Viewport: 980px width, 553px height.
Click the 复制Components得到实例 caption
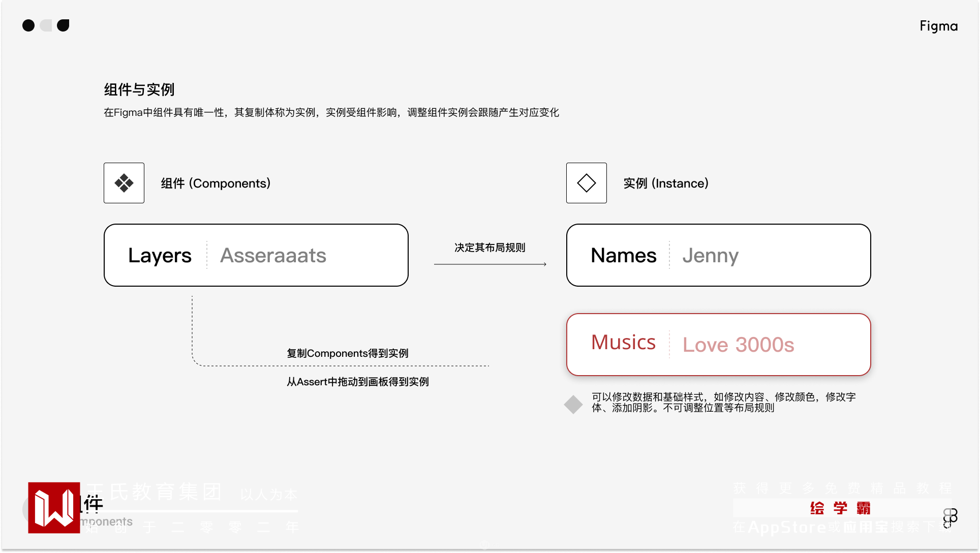[347, 353]
